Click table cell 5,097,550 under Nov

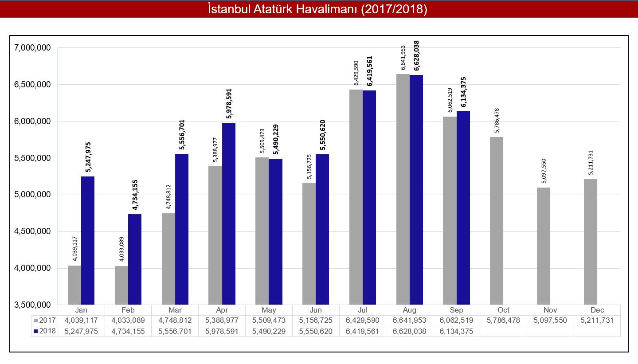click(x=550, y=321)
